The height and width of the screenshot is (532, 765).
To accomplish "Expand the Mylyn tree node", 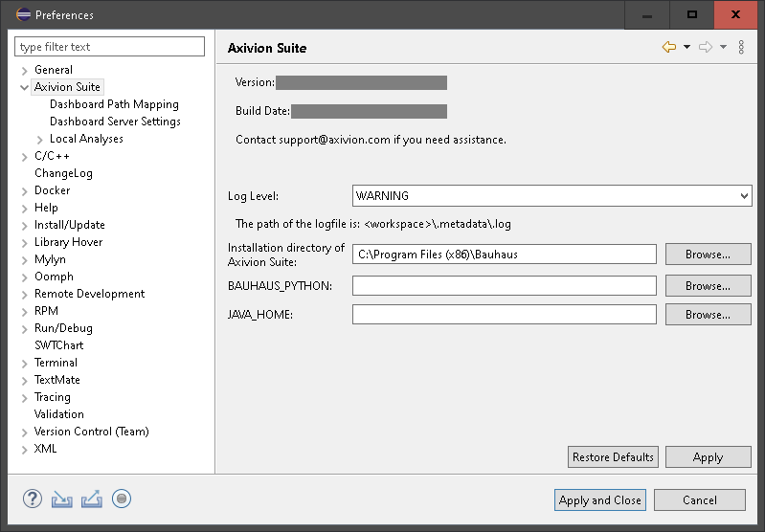I will click(24, 260).
